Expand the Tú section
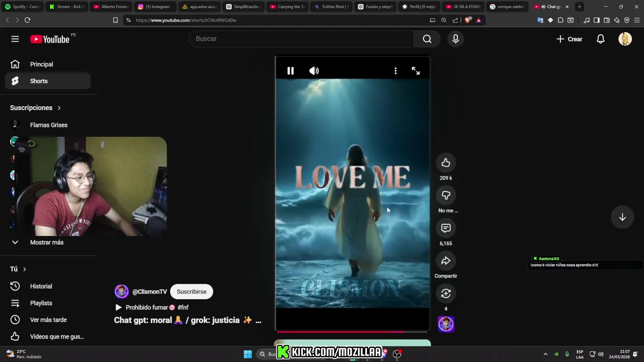The height and width of the screenshot is (362, 644). (18, 269)
